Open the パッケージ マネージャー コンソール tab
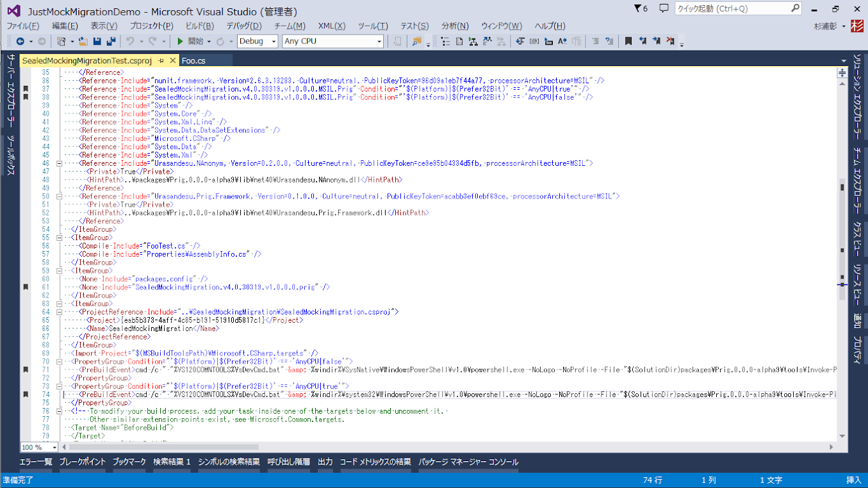Viewport: 868px width, 488px height. [x=468, y=462]
